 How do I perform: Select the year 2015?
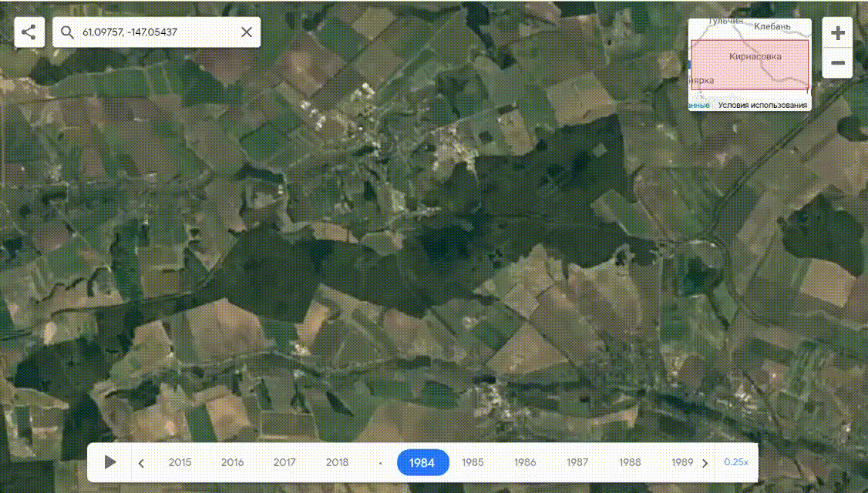point(180,462)
